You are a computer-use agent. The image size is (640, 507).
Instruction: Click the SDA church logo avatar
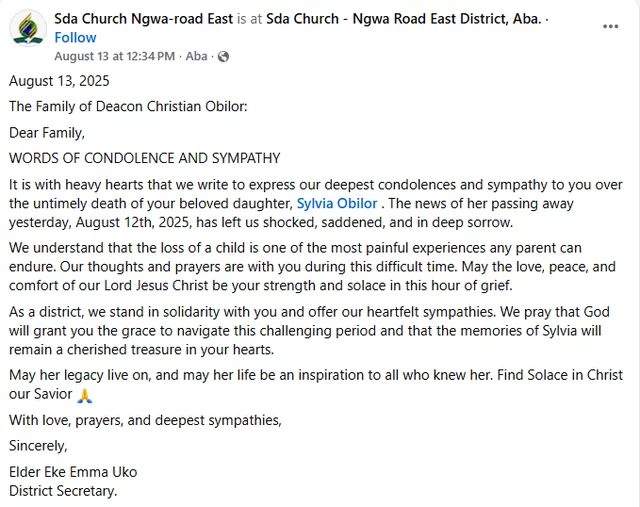28,28
